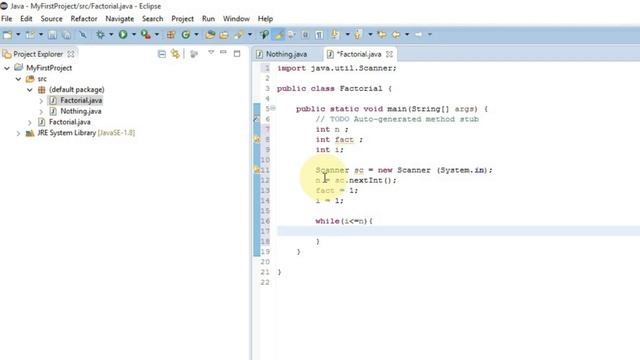Click the warning marker on line 8
Screen dimensions: 640x360
tap(257, 140)
